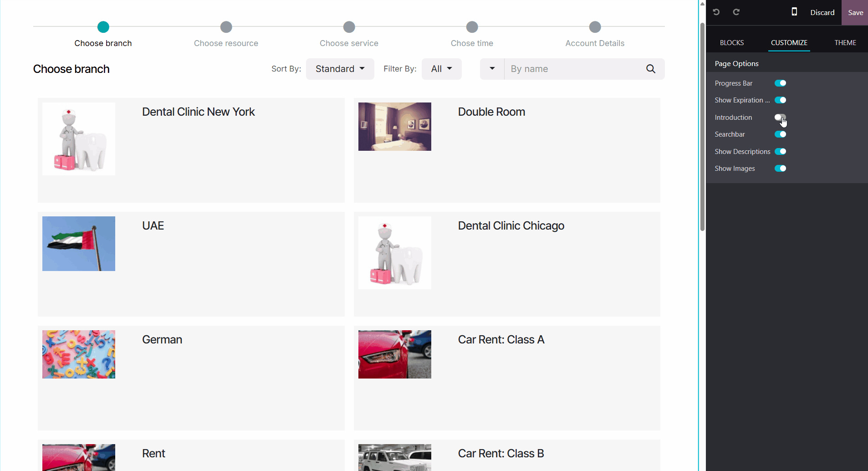Toggle mobile preview icon

coord(794,12)
